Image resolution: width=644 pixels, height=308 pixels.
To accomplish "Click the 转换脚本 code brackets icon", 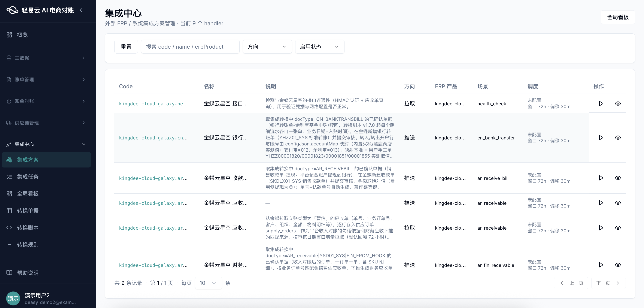I will tap(9, 228).
